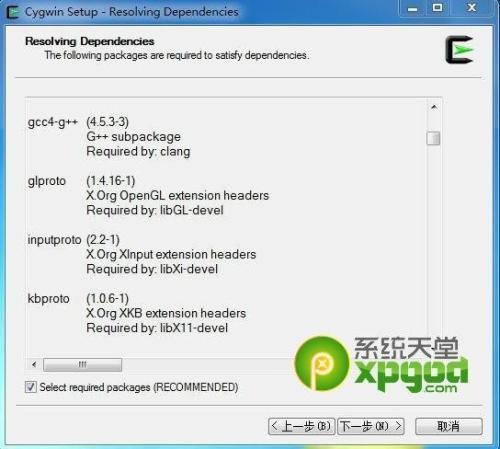Click the vertical scrollbar up arrow
Viewport: 500px width, 449px height.
tap(434, 107)
